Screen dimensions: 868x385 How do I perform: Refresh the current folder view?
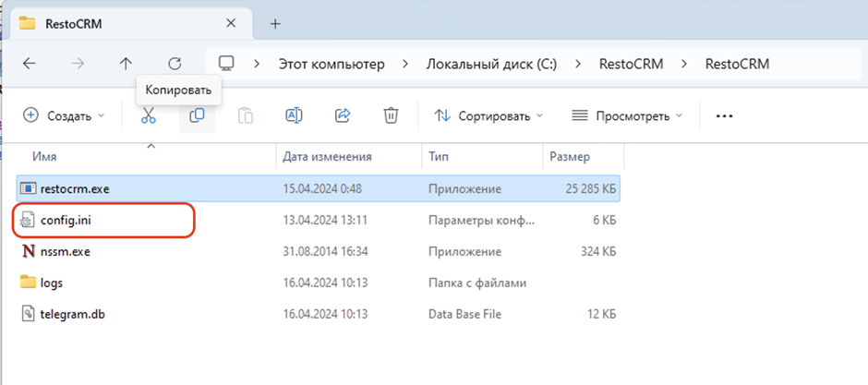coord(175,64)
